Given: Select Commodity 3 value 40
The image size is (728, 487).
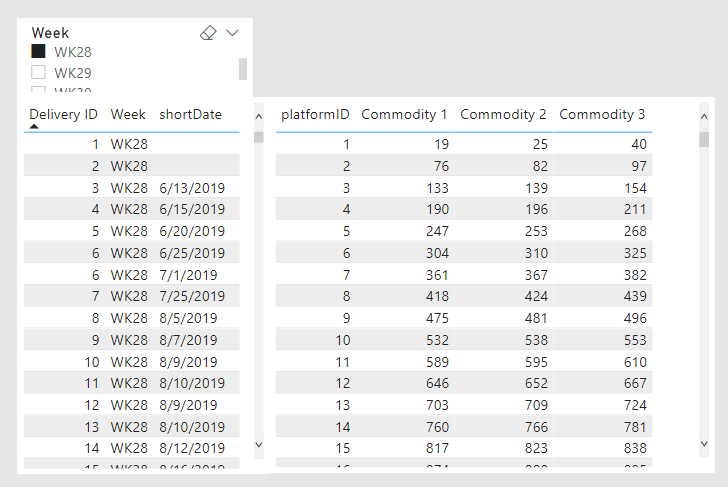Looking at the screenshot, I should pos(639,144).
